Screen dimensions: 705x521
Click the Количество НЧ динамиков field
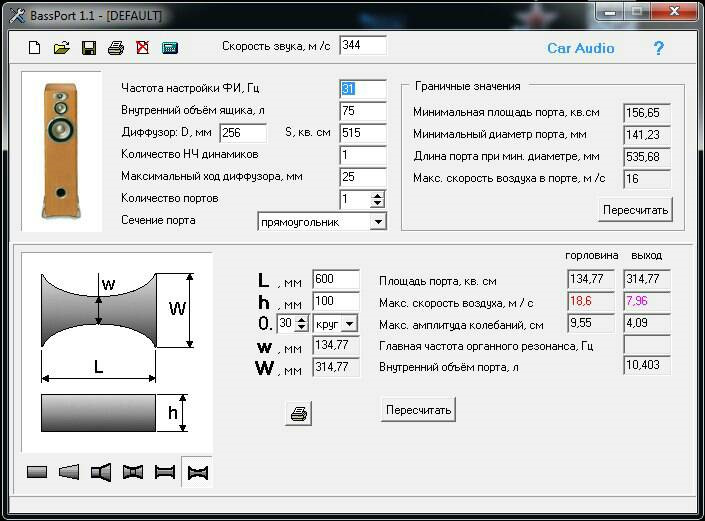pos(363,155)
